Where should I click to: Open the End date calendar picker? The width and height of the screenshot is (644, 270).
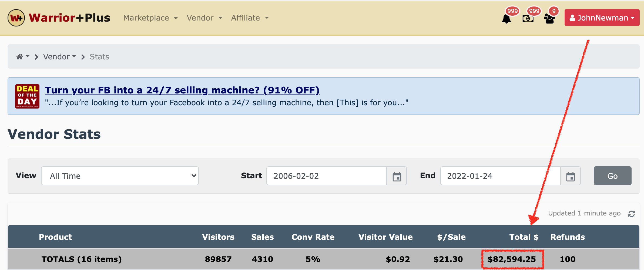570,176
